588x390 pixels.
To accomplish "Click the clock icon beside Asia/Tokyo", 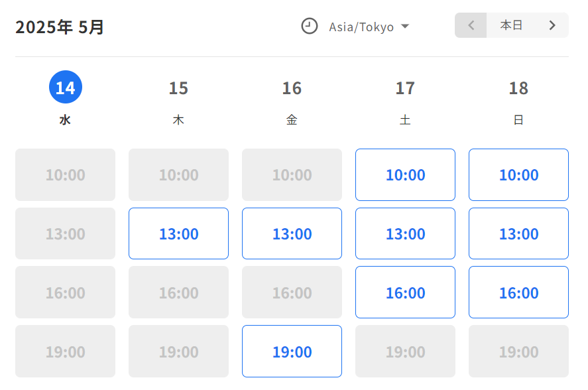I will pyautogui.click(x=310, y=27).
